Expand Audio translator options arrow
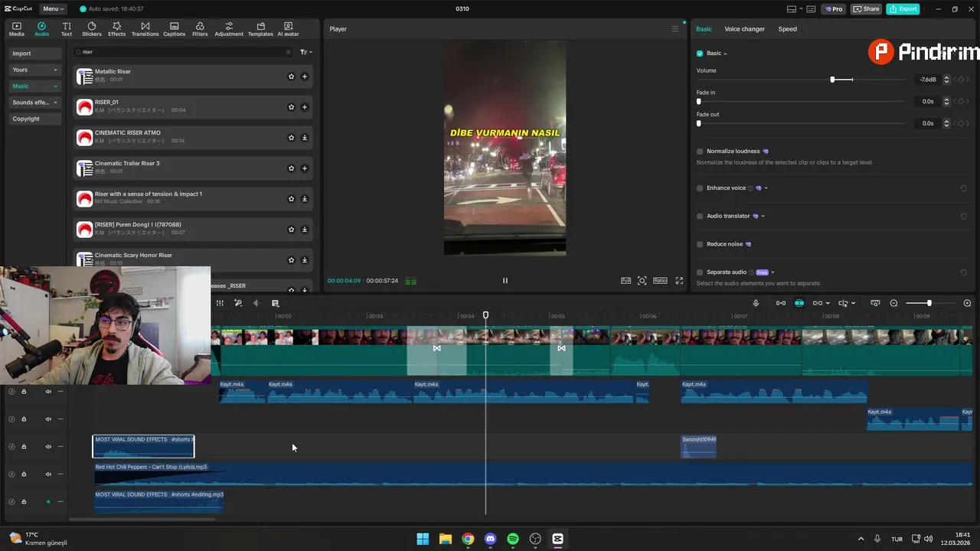 click(x=763, y=217)
